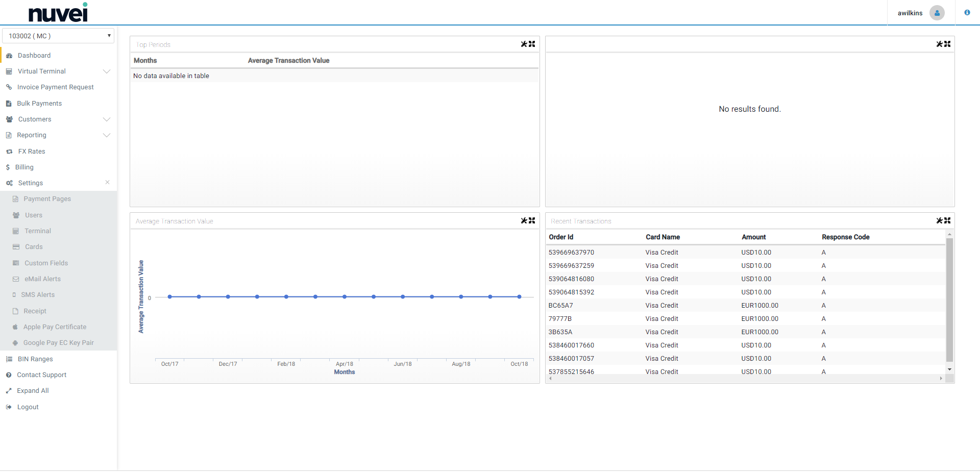Screen dimensions: 980x474
Task: Click the wrench icon on Average Transaction Value panel
Action: pyautogui.click(x=524, y=221)
